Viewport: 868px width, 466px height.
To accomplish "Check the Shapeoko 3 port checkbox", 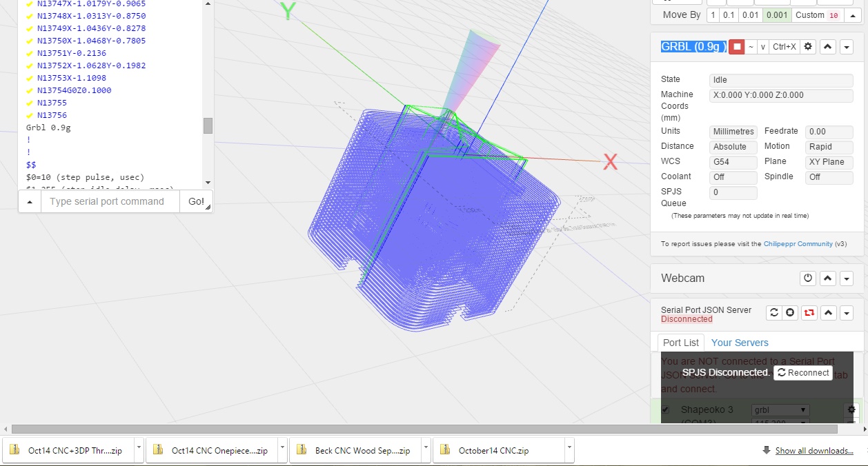I will pos(666,409).
